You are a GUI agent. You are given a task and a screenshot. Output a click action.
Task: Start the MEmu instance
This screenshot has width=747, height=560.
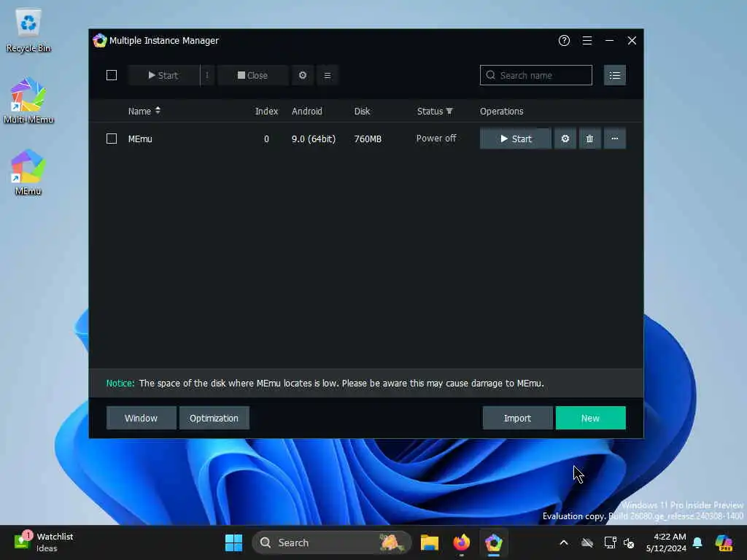[x=516, y=139]
